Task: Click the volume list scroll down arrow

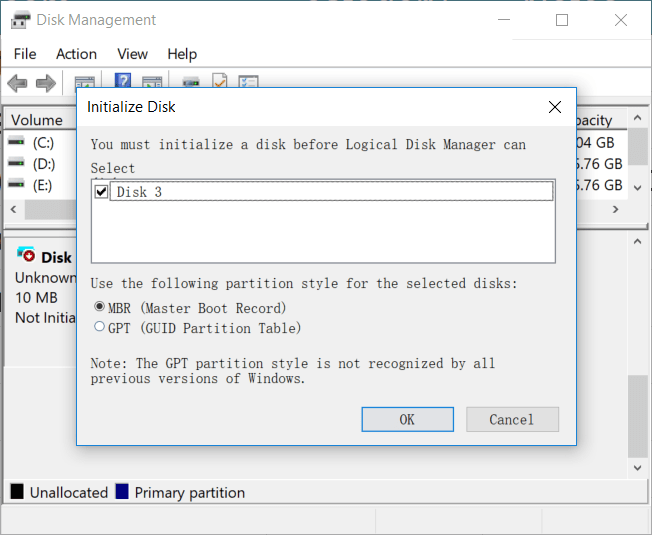Action: [x=637, y=188]
